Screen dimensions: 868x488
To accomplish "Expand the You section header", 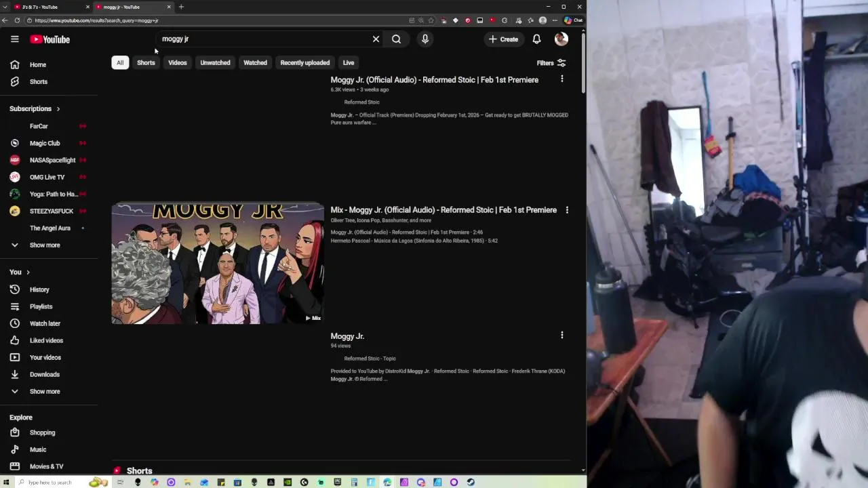I will tap(20, 272).
